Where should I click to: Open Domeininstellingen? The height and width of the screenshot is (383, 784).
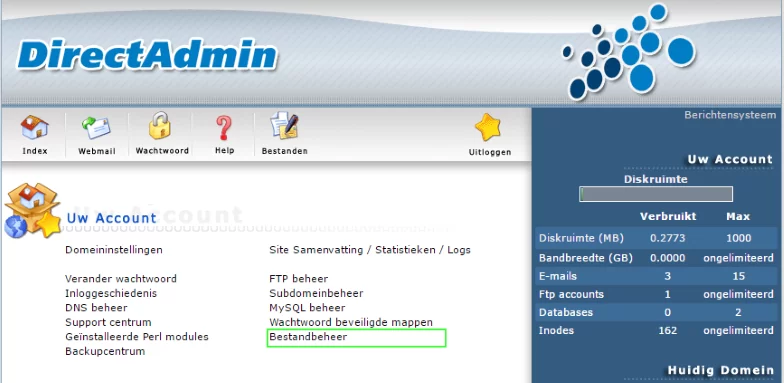click(x=114, y=250)
